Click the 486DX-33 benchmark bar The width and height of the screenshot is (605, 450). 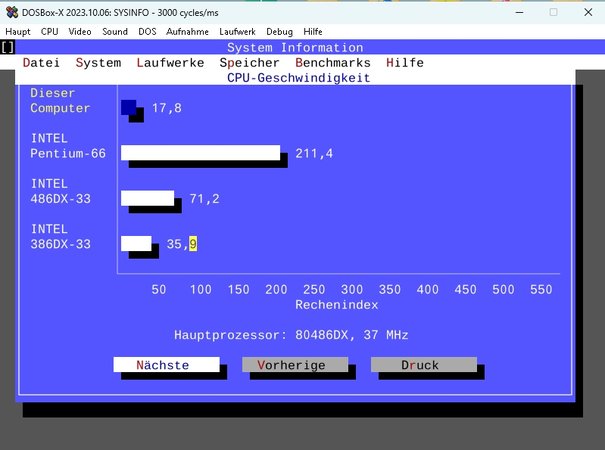point(148,198)
